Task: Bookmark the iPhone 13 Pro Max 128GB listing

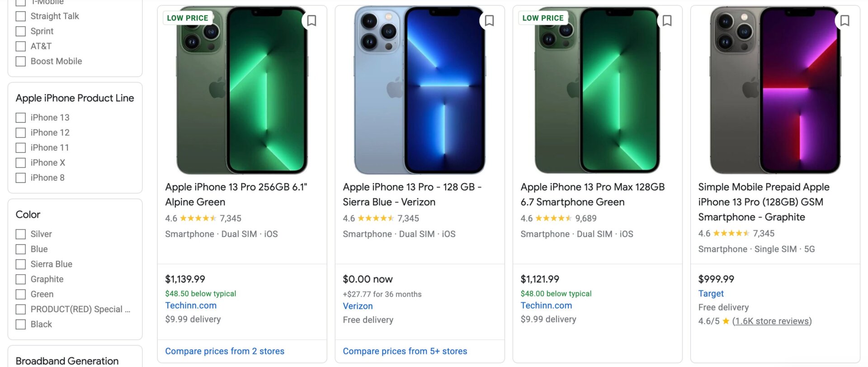Action: click(x=667, y=20)
